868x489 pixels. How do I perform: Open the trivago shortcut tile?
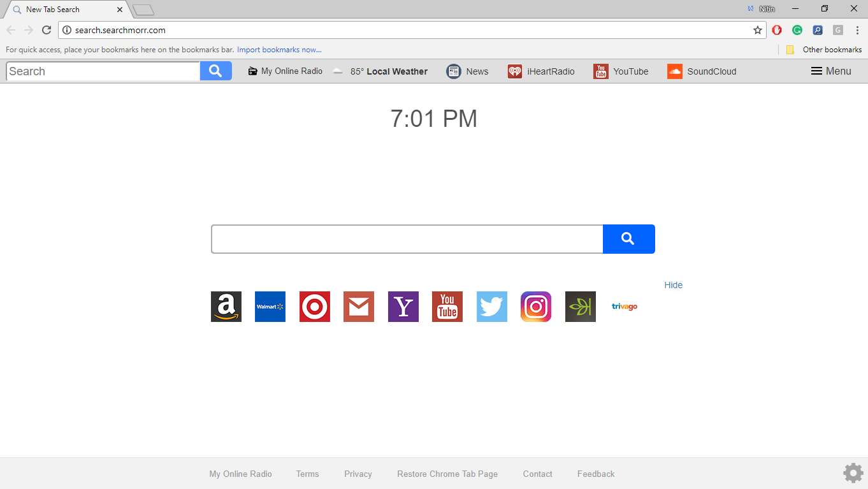click(625, 307)
